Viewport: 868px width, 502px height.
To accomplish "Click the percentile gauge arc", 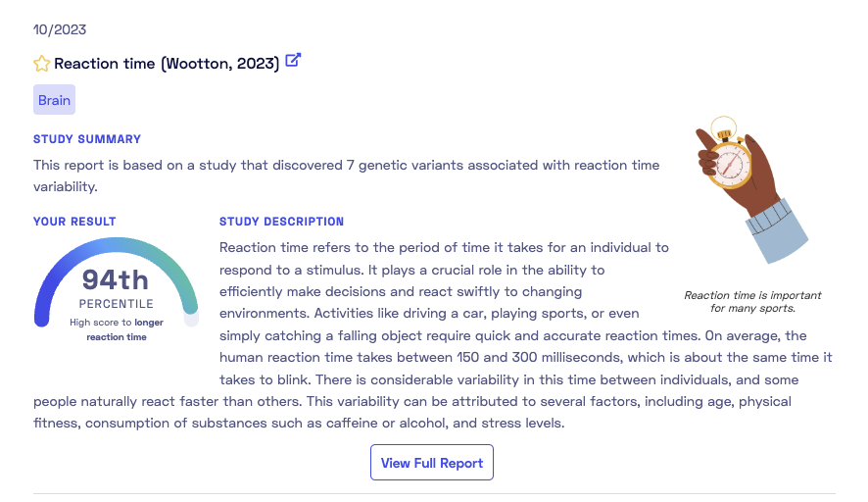I will [x=116, y=245].
